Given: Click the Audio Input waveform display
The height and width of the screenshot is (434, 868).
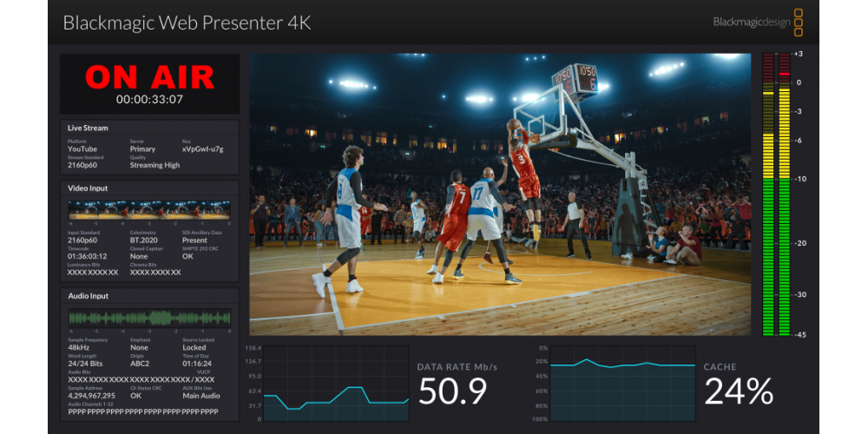Looking at the screenshot, I should [x=149, y=319].
